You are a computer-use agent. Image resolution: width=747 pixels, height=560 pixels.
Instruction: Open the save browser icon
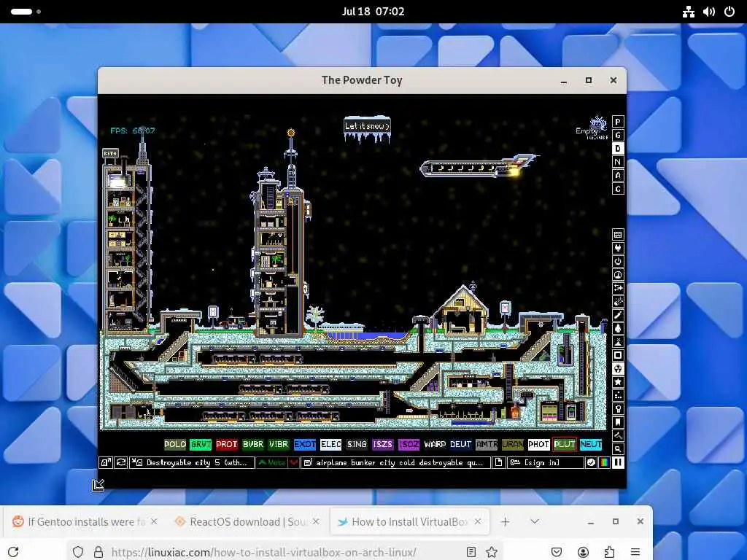pyautogui.click(x=106, y=462)
